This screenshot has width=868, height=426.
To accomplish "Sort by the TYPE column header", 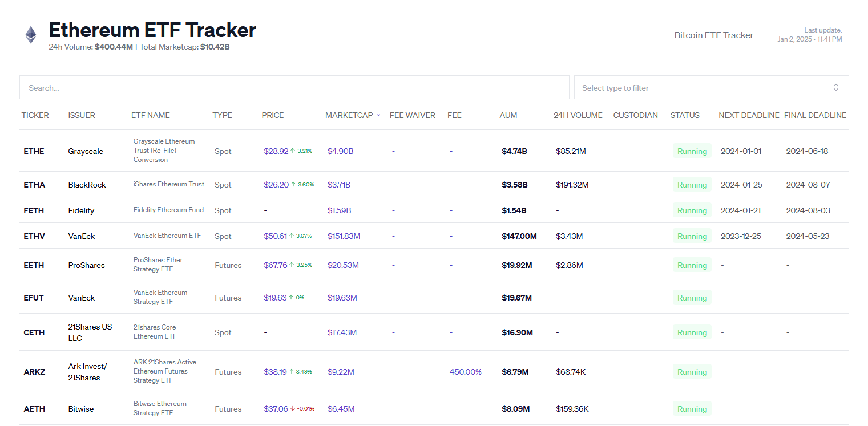I will point(223,115).
